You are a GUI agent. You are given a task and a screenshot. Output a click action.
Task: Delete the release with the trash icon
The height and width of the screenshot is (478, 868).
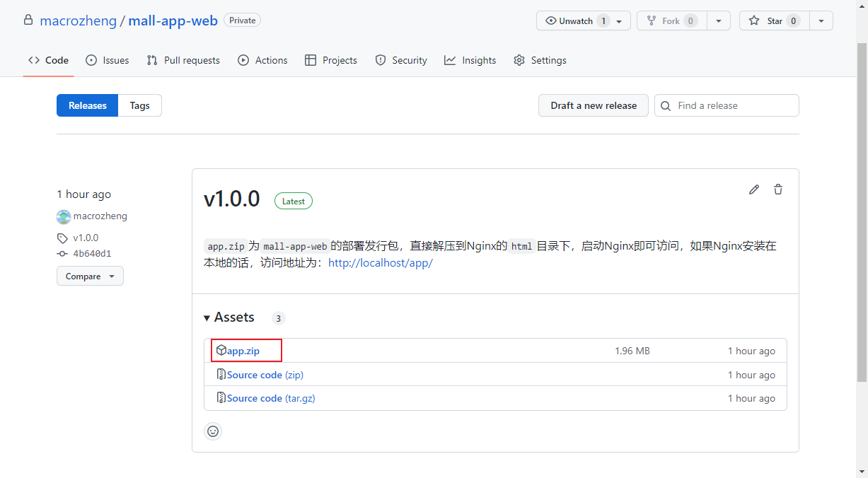[x=778, y=190]
